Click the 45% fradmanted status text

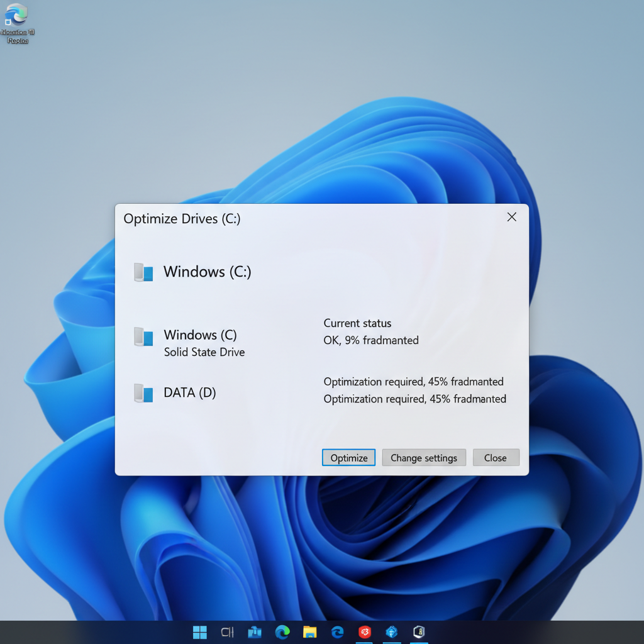414,382
